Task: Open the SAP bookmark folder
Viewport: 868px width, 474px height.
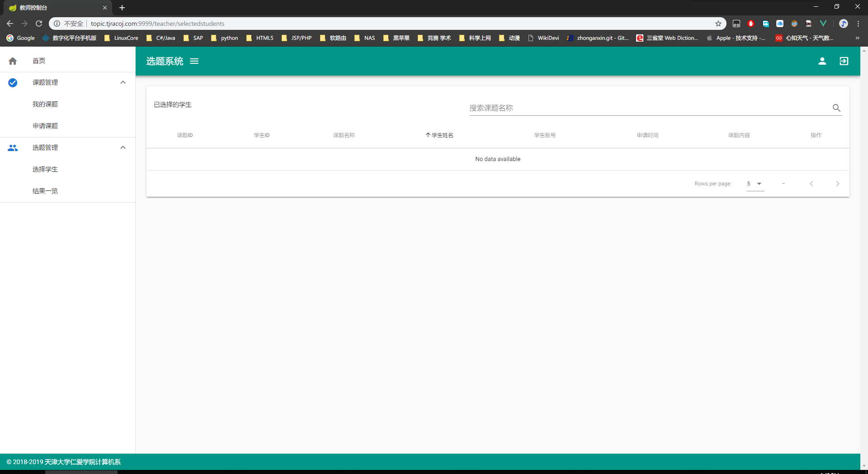Action: tap(193, 38)
